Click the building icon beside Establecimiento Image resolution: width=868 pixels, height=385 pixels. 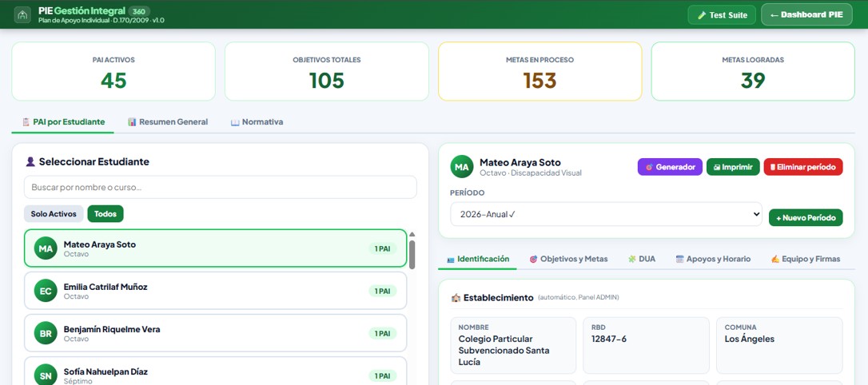456,298
